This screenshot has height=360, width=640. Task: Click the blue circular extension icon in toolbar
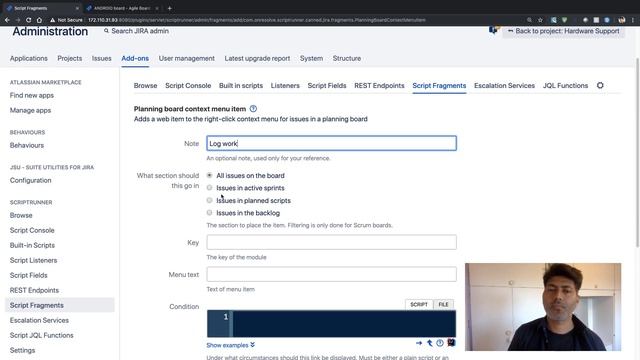[x=607, y=20]
